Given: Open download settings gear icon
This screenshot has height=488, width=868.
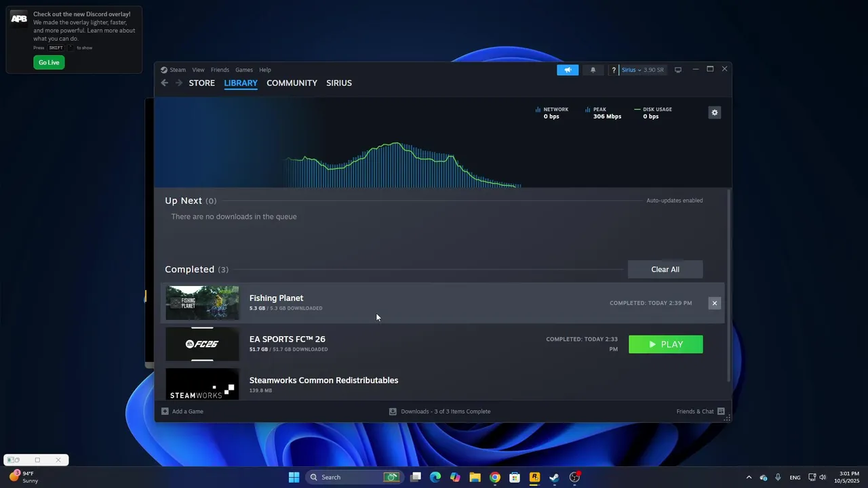Looking at the screenshot, I should (x=714, y=113).
